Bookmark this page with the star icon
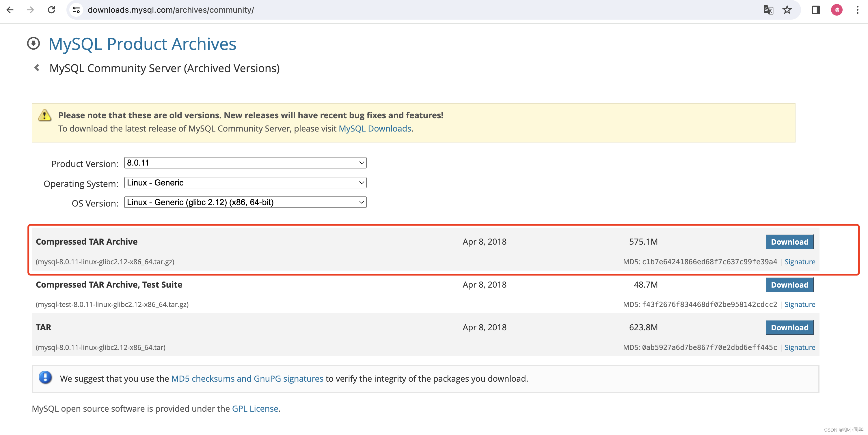 coord(787,10)
